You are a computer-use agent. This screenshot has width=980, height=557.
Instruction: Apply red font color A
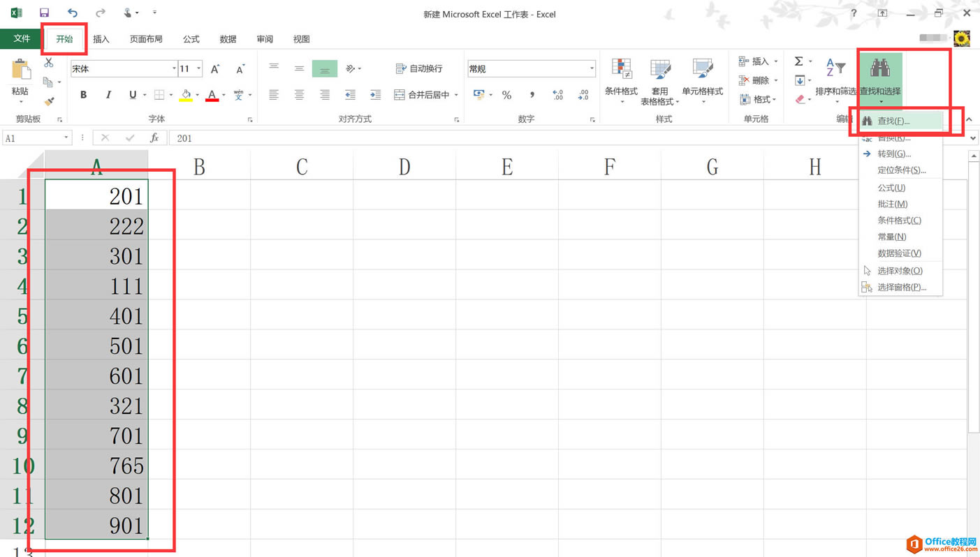point(212,95)
